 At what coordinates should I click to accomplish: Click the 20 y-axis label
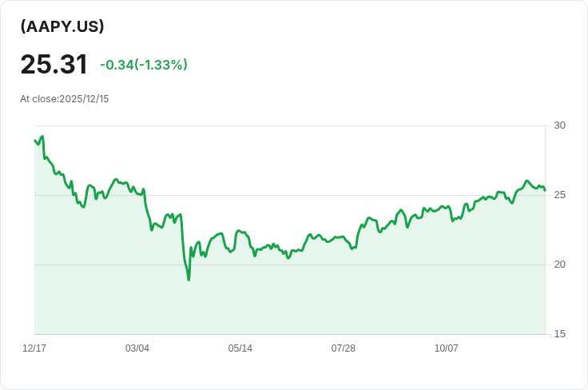click(559, 265)
